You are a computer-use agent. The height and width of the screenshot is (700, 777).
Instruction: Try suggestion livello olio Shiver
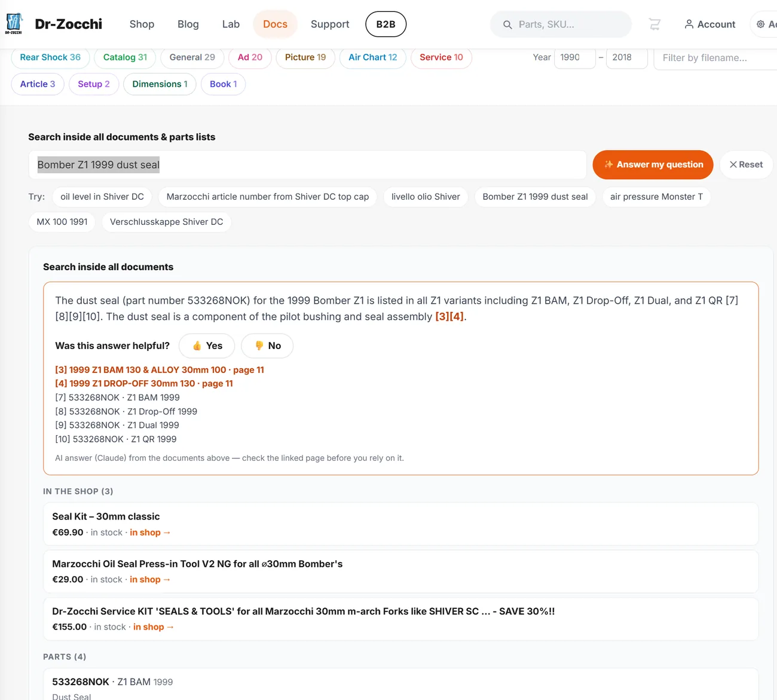(x=426, y=197)
